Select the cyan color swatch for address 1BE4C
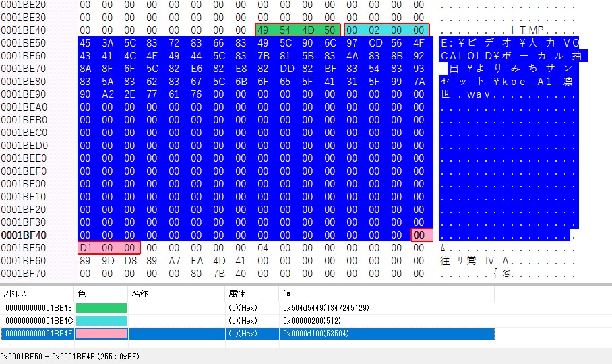Image resolution: width=612 pixels, height=364 pixels. pos(101,321)
